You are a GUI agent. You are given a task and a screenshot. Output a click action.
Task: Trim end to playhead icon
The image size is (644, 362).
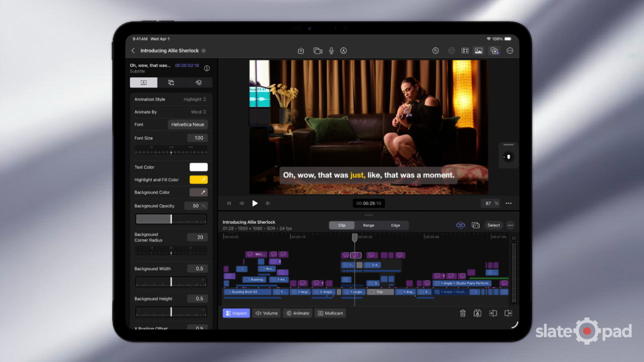coord(509,313)
